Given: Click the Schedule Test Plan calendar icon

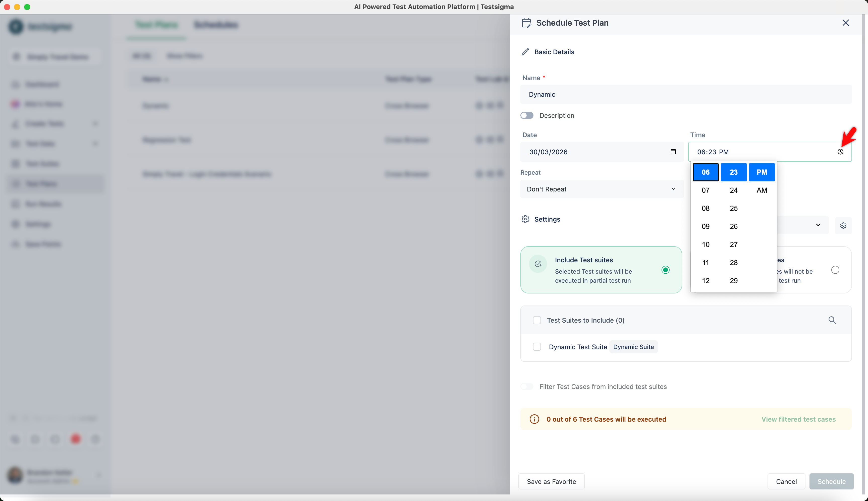Looking at the screenshot, I should (x=526, y=23).
